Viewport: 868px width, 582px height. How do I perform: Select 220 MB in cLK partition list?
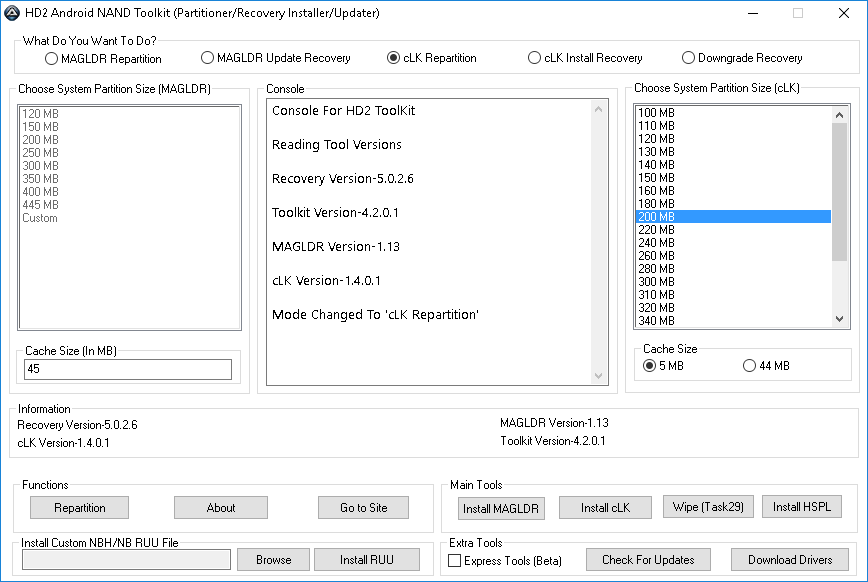click(733, 230)
